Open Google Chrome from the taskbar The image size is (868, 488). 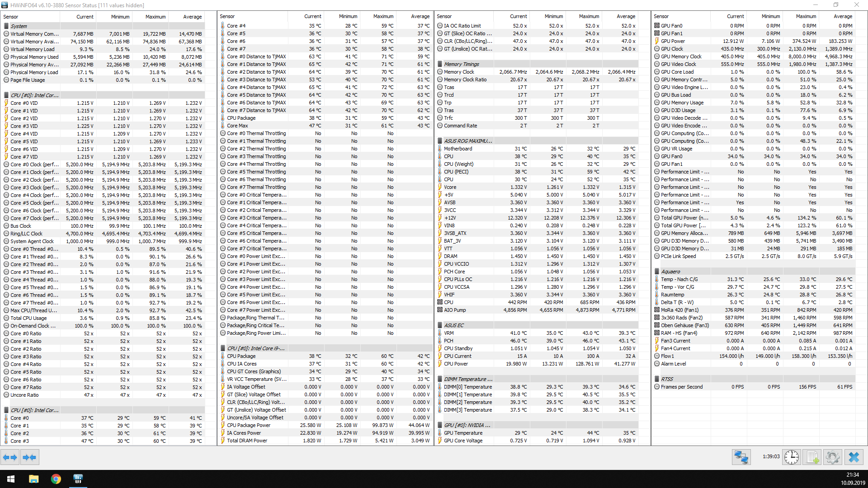click(x=56, y=479)
